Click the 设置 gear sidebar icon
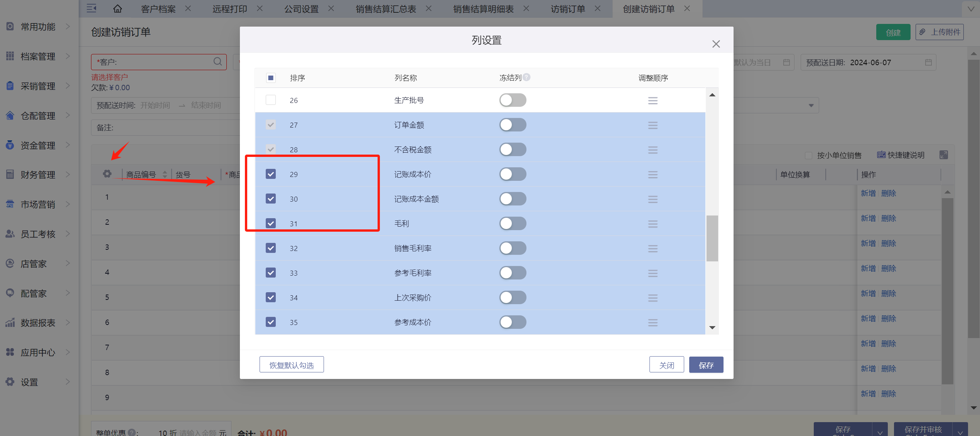The width and height of the screenshot is (980, 436). point(10,382)
